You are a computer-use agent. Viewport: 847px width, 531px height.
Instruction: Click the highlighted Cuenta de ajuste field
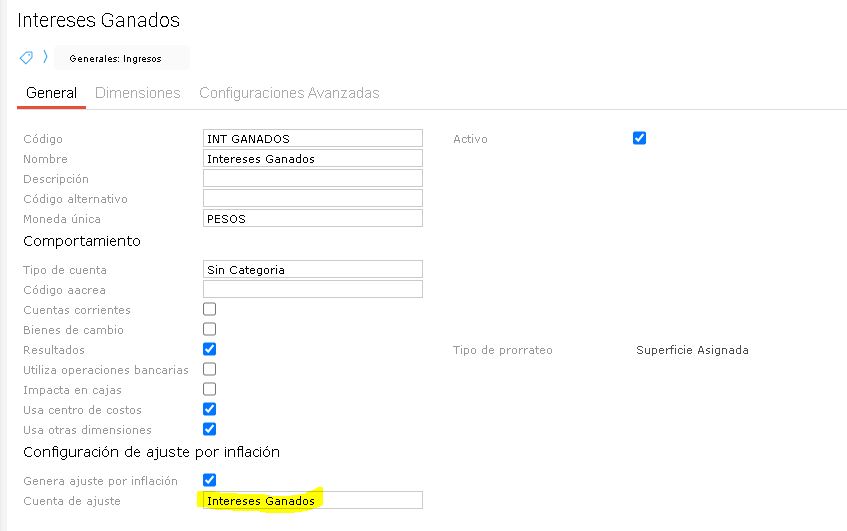click(312, 500)
